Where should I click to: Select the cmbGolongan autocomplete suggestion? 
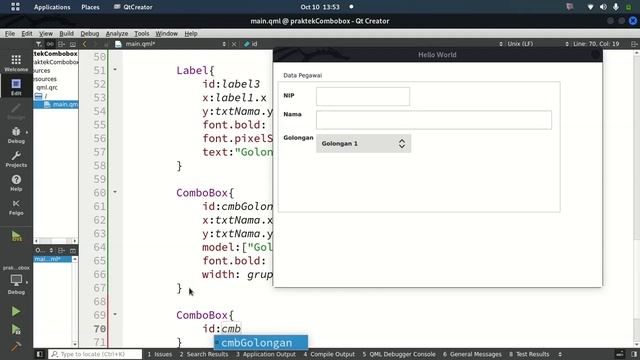261,342
